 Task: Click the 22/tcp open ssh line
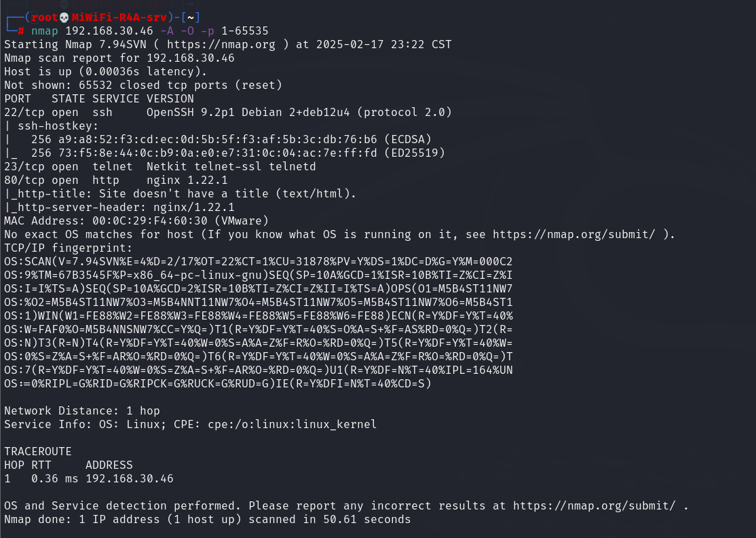pyautogui.click(x=228, y=113)
